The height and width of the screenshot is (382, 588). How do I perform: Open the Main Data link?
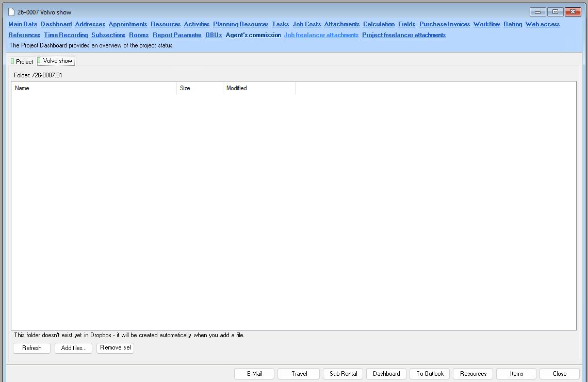click(x=23, y=24)
